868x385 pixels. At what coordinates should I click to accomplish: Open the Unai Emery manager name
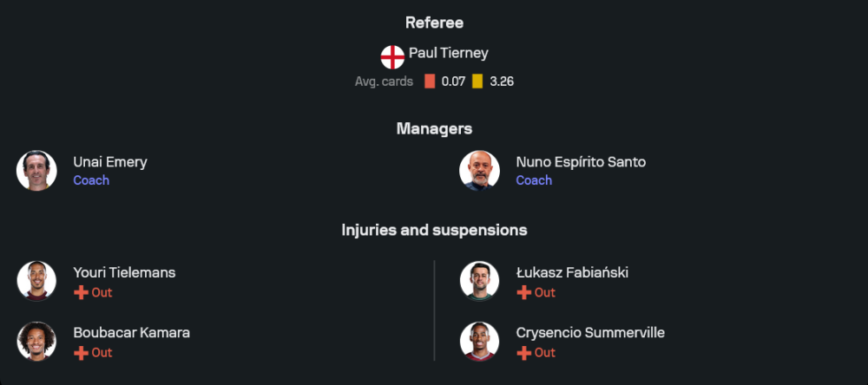(110, 162)
